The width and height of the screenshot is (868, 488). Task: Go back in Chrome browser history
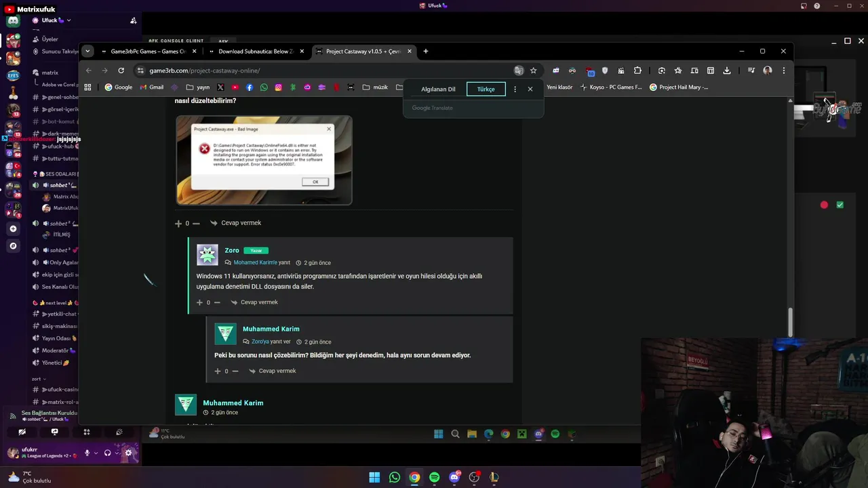pyautogui.click(x=88, y=70)
